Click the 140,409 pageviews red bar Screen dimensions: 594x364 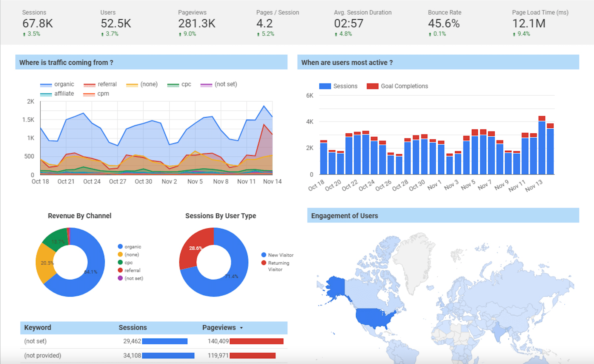(256, 341)
